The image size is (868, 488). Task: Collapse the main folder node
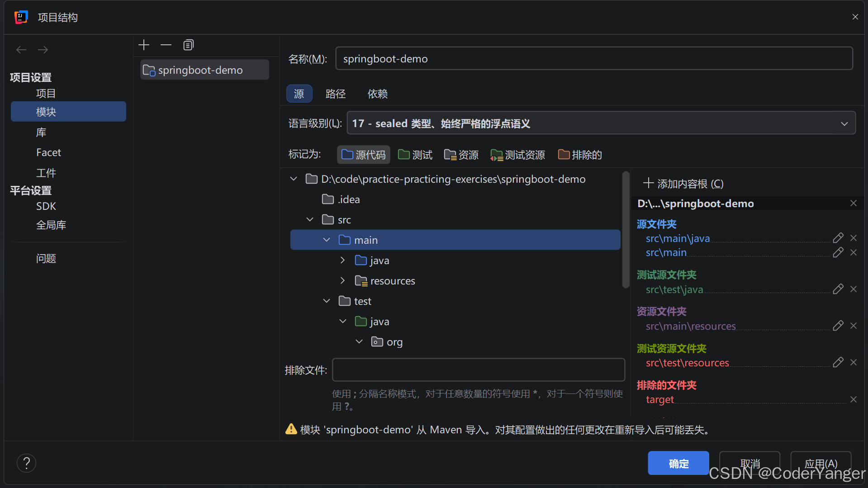pyautogui.click(x=327, y=240)
